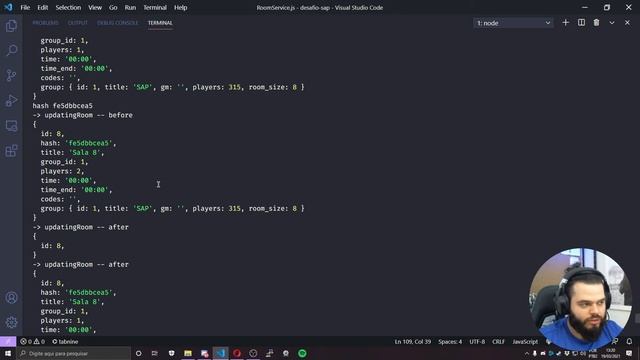This screenshot has width=640, height=360.
Task: Open the Search view in activity bar
Action: click(x=11, y=51)
